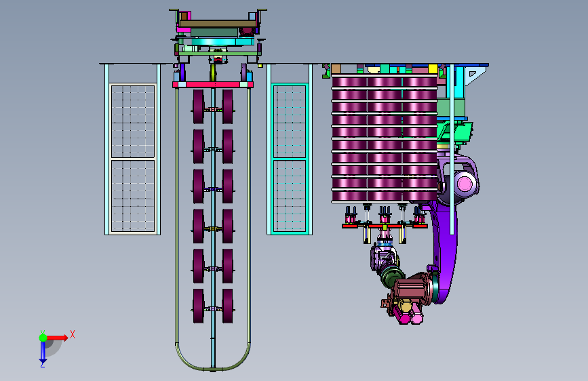Select the purple robot arm link
The width and height of the screenshot is (588, 381).
coord(446,252)
